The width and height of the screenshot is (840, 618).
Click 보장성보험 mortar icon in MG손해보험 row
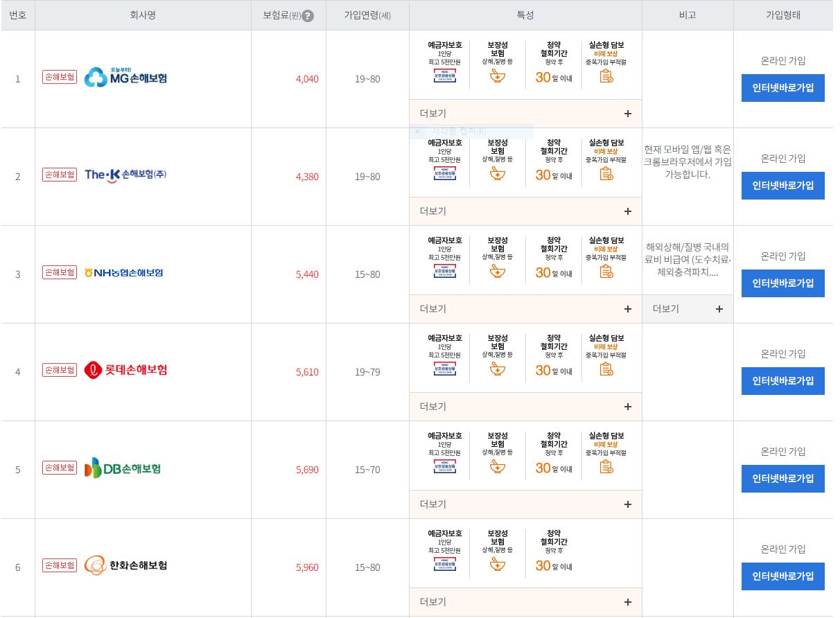tap(497, 76)
